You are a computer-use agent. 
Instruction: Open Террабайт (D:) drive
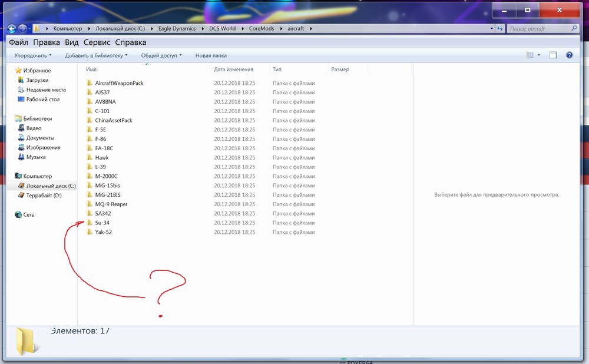(x=44, y=196)
